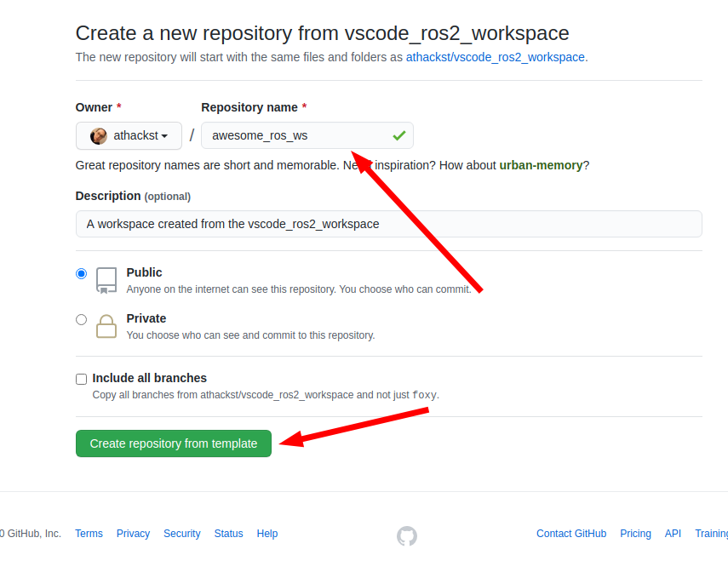Enable the Include all branches checkbox
This screenshot has width=728, height=572.
[x=81, y=379]
